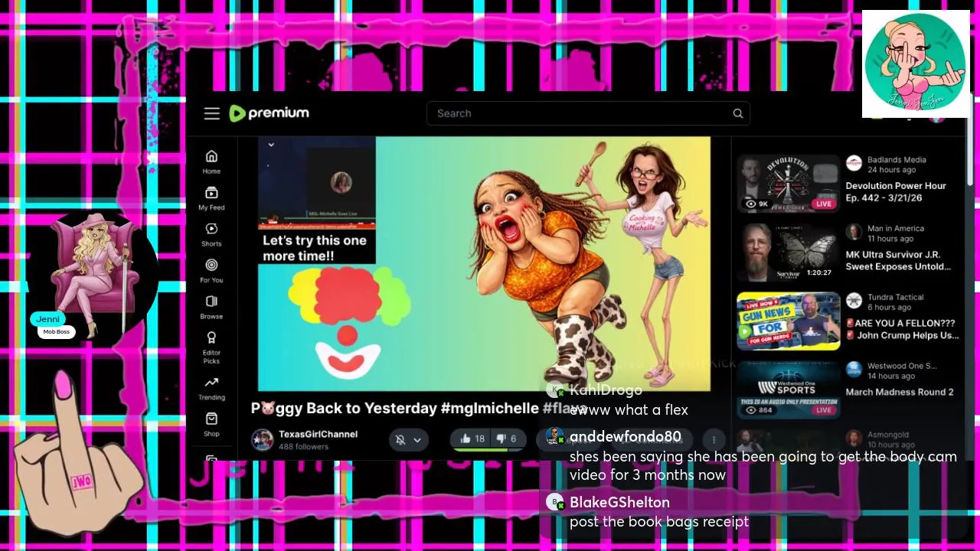Viewport: 980px width, 551px height.
Task: Open the TexasGirlChannel channel name link
Action: pyautogui.click(x=318, y=434)
